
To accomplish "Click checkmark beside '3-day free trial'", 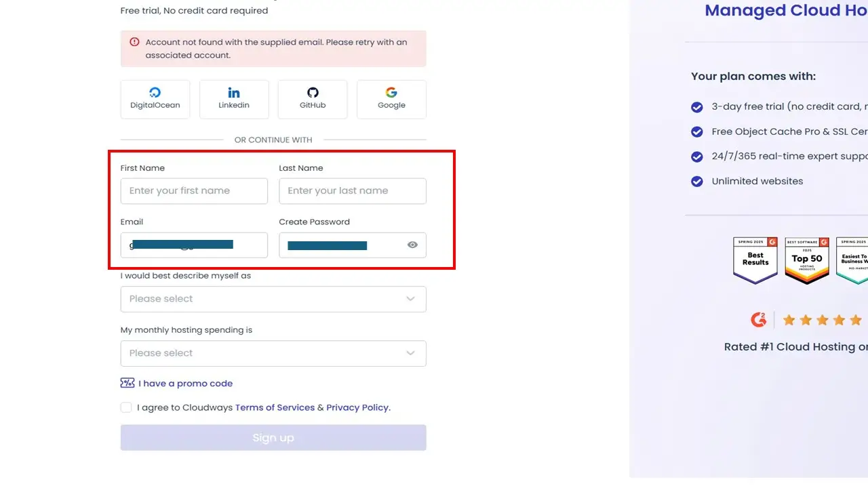I will [696, 107].
